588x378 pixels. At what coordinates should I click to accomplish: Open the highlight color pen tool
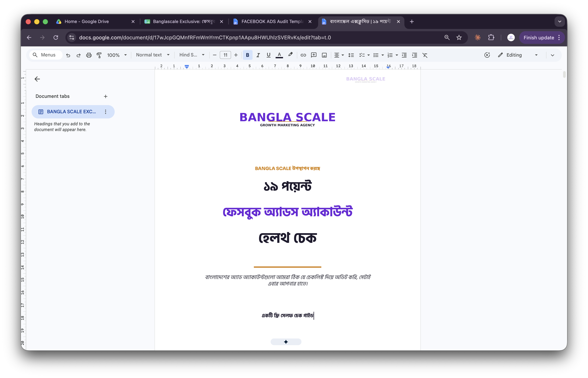290,55
